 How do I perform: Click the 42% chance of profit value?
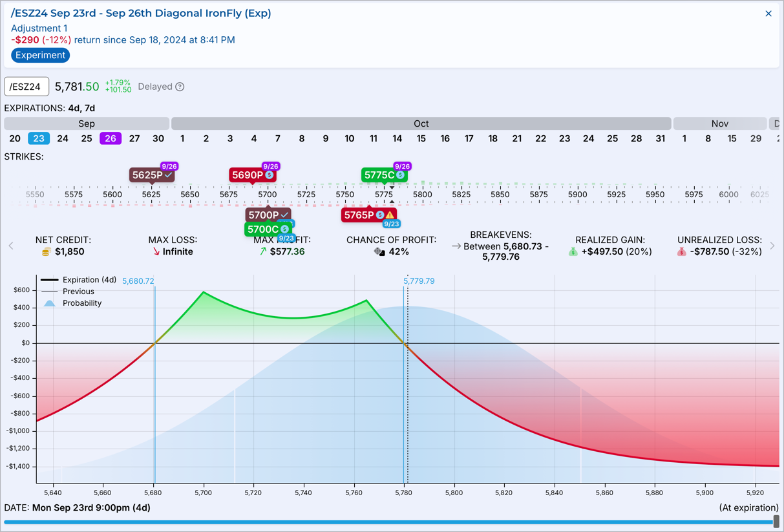click(x=399, y=251)
